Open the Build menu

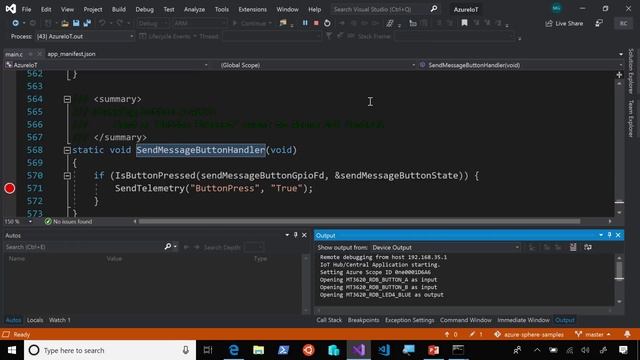(x=119, y=9)
